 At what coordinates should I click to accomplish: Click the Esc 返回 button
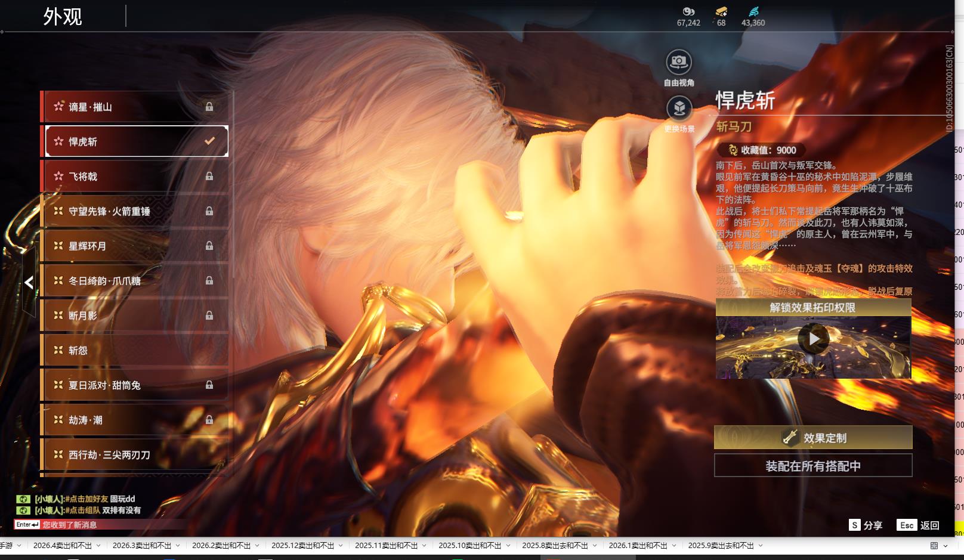(918, 525)
